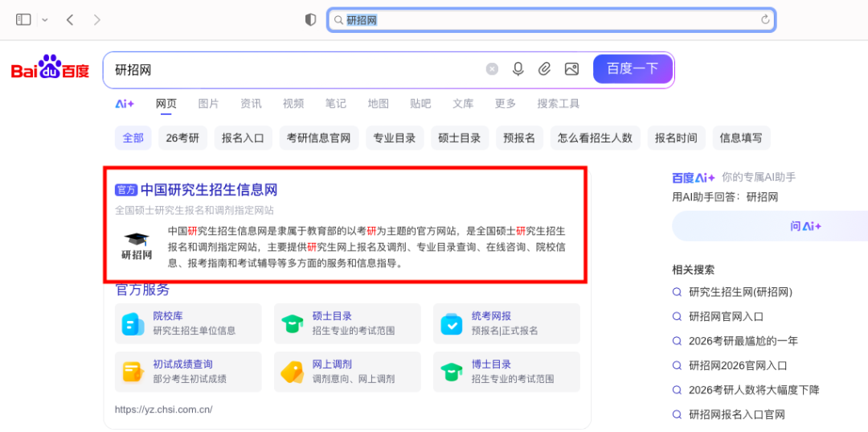Select the 报名入口 filter chip

pos(243,138)
